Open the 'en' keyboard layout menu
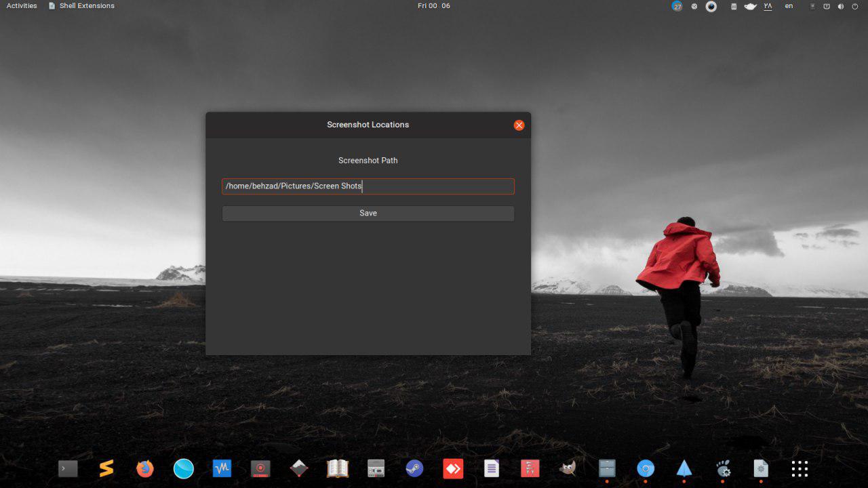The height and width of the screenshot is (488, 868). (789, 6)
